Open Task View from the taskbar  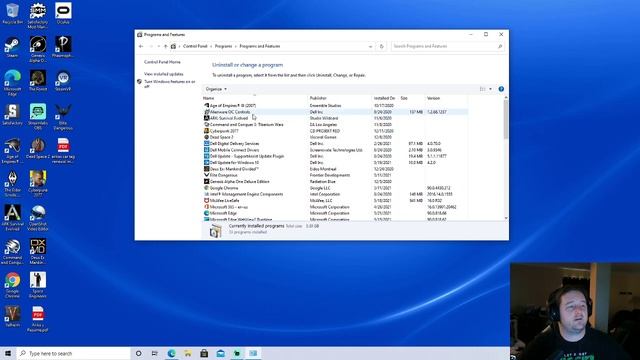click(155, 353)
